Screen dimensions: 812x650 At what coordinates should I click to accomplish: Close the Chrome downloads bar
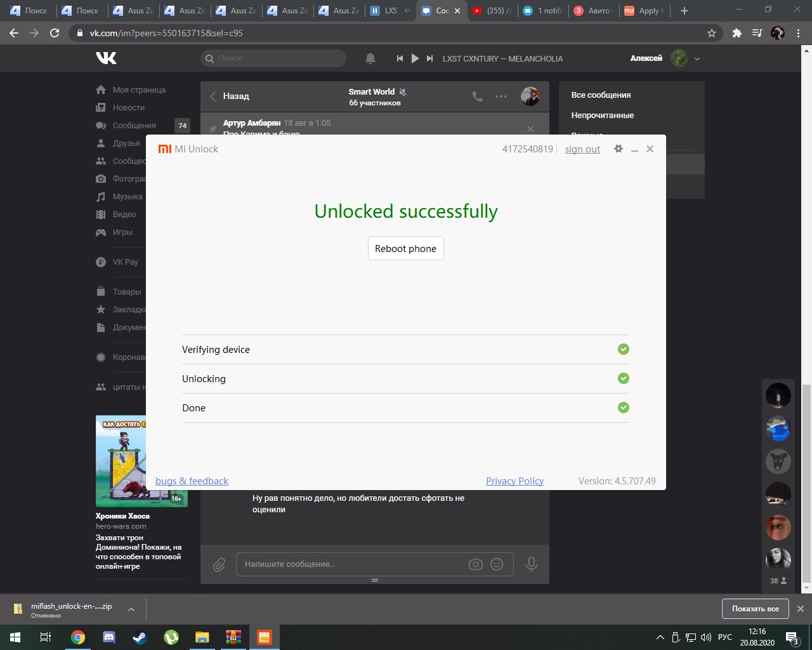click(x=801, y=609)
